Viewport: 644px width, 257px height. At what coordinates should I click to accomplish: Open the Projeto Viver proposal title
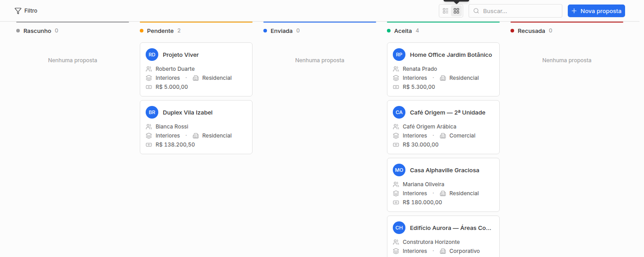181,55
